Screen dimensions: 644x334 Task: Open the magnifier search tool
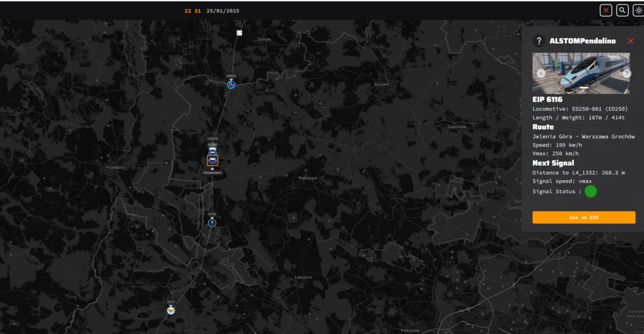pos(622,10)
